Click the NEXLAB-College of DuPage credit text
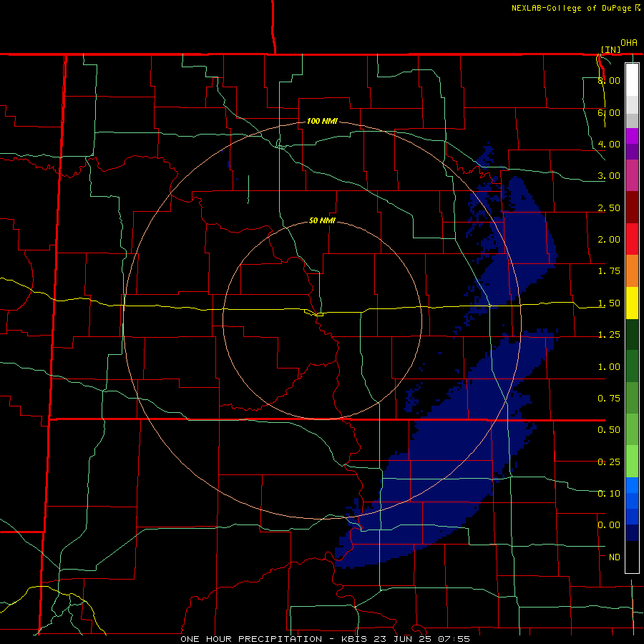Image resolution: width=644 pixels, height=644 pixels. [x=576, y=8]
